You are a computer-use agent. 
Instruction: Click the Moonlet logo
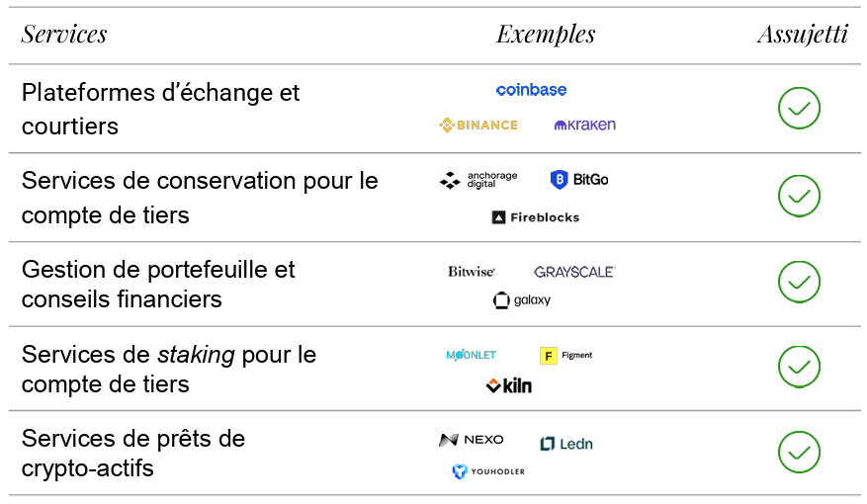tap(472, 355)
